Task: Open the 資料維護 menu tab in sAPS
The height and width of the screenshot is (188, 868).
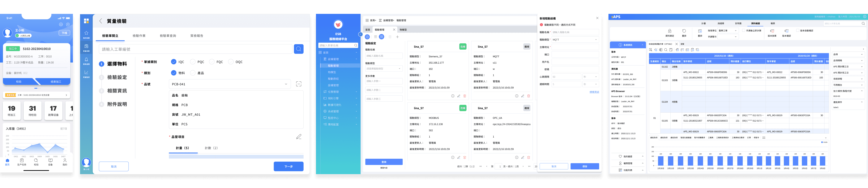Action: point(755,24)
